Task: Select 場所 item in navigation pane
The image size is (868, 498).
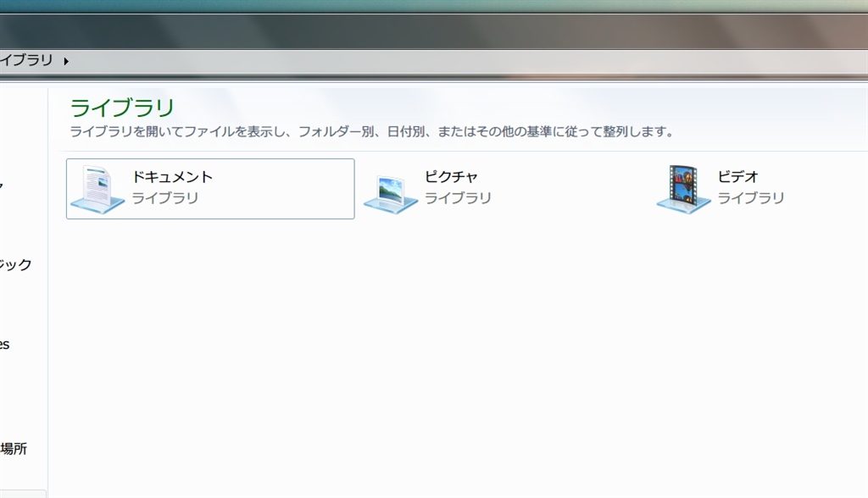Action: coord(14,449)
